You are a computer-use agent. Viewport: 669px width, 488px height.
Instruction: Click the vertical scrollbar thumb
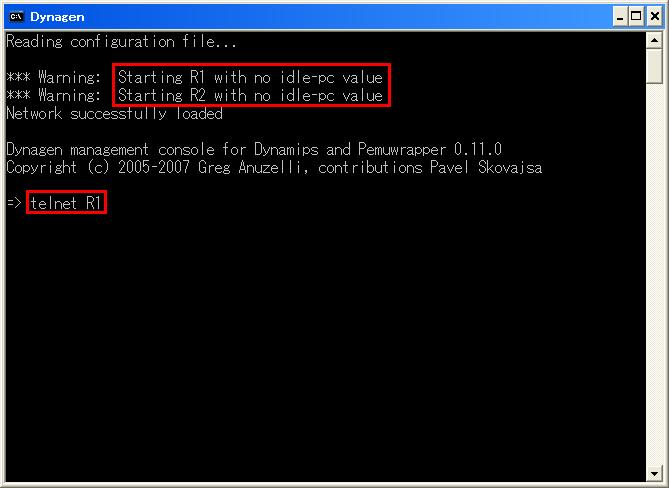point(654,67)
